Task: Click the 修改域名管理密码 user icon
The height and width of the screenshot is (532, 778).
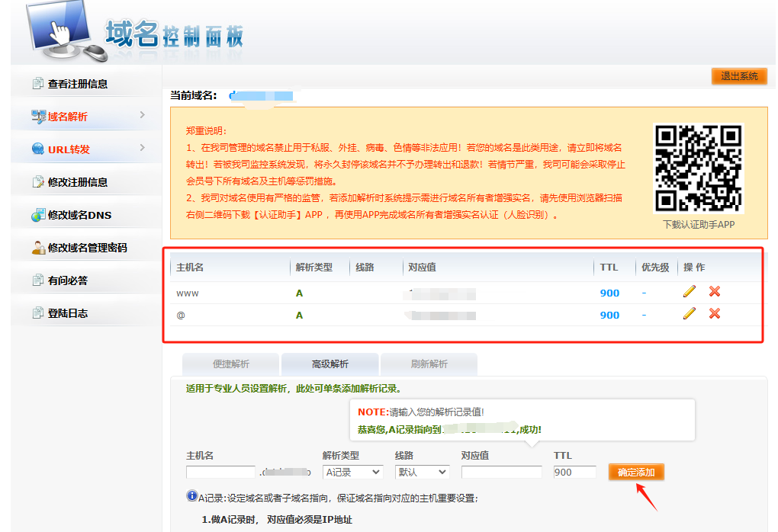Action: click(38, 248)
